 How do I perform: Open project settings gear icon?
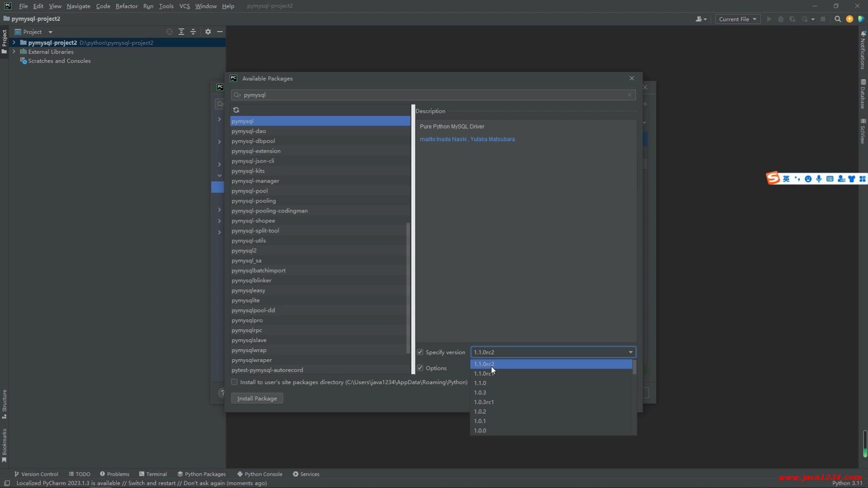tap(208, 32)
